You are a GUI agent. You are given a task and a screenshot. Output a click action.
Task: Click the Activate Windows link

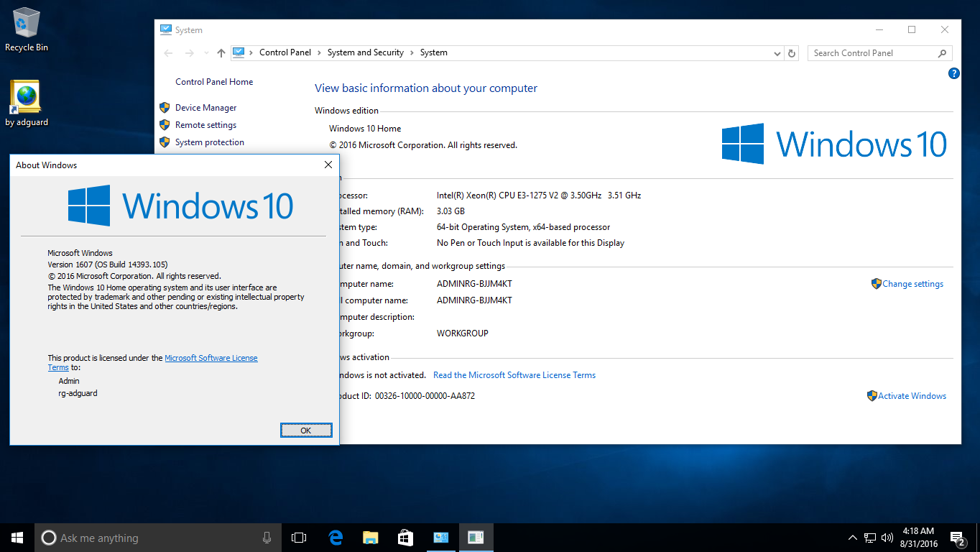point(912,396)
